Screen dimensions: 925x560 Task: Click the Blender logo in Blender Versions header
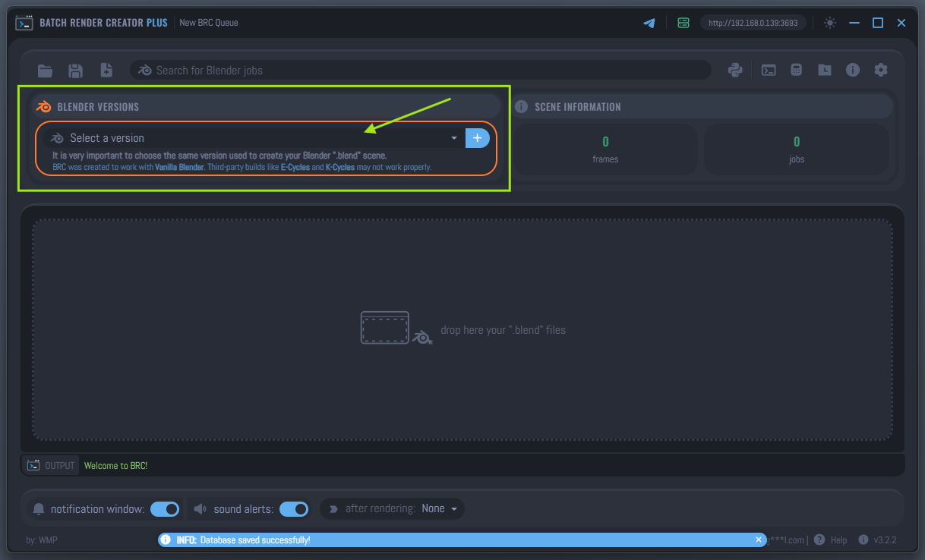click(44, 107)
